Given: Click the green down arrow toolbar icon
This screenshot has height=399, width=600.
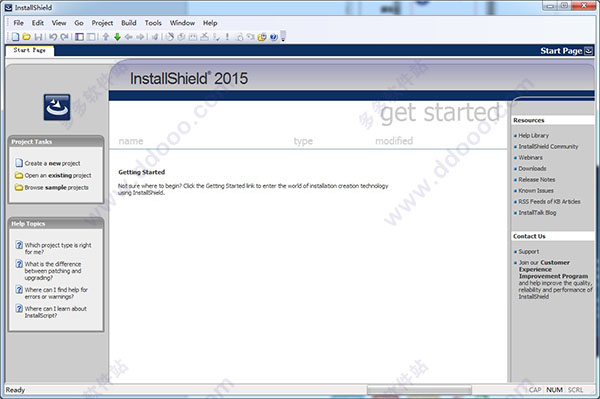Looking at the screenshot, I should [x=117, y=37].
